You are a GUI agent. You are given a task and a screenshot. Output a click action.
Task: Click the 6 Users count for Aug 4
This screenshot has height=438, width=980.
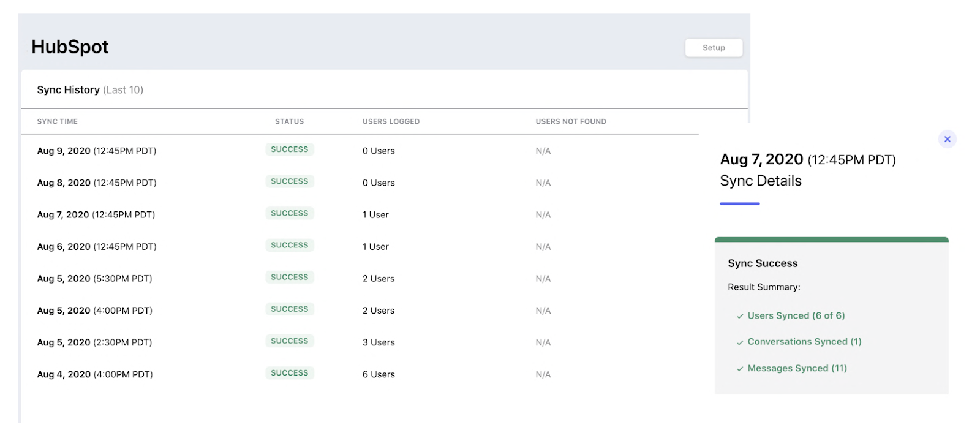379,374
